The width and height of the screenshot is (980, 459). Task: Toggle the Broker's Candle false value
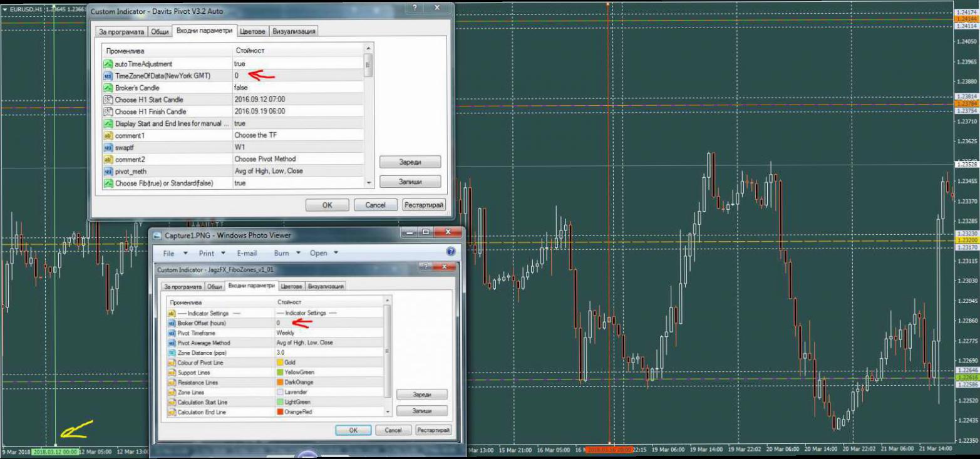coord(241,88)
